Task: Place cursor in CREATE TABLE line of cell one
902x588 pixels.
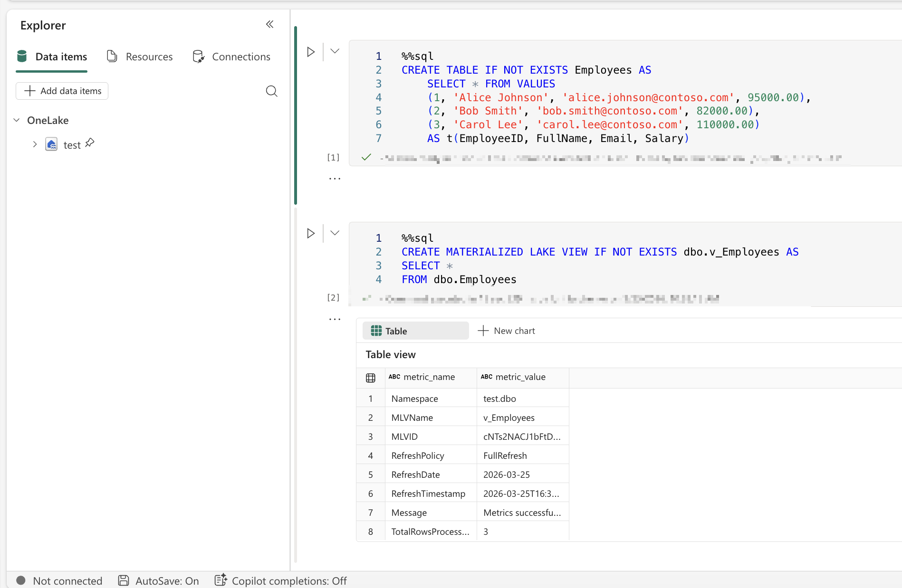Action: click(526, 70)
